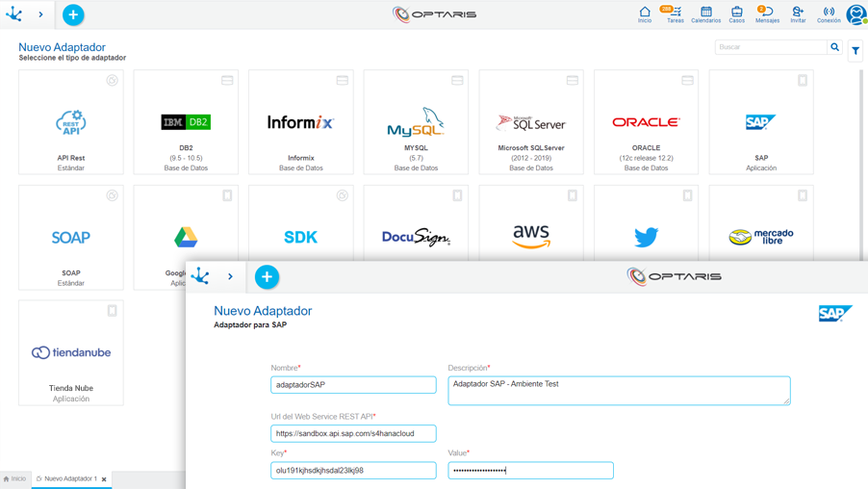Close the Nuevo Adaptador 1 tab
868x489 pixels.
click(x=104, y=479)
